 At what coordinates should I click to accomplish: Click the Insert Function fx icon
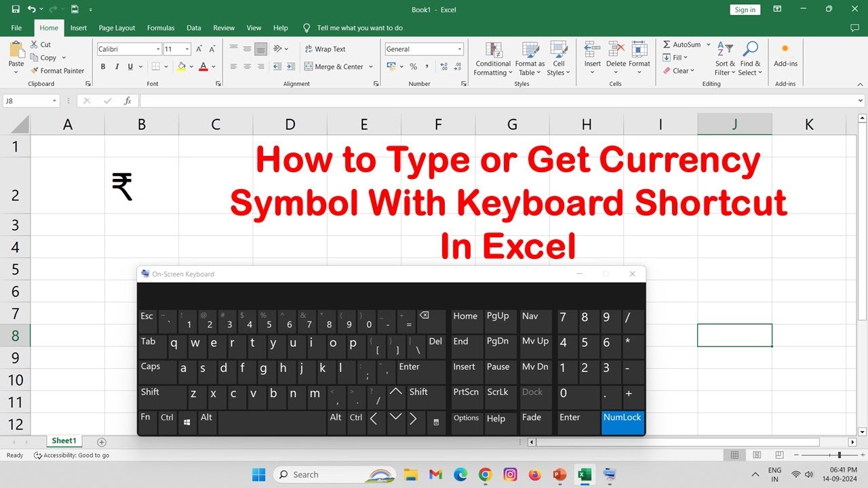pyautogui.click(x=127, y=100)
